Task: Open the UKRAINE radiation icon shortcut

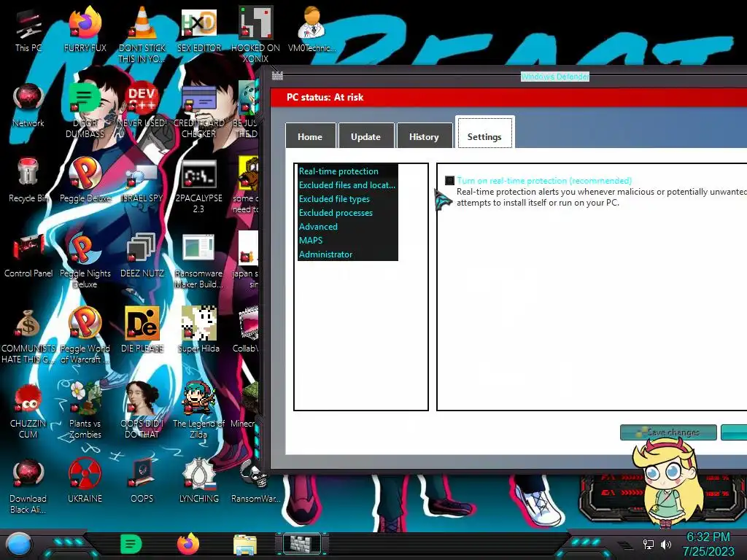Action: [85, 481]
